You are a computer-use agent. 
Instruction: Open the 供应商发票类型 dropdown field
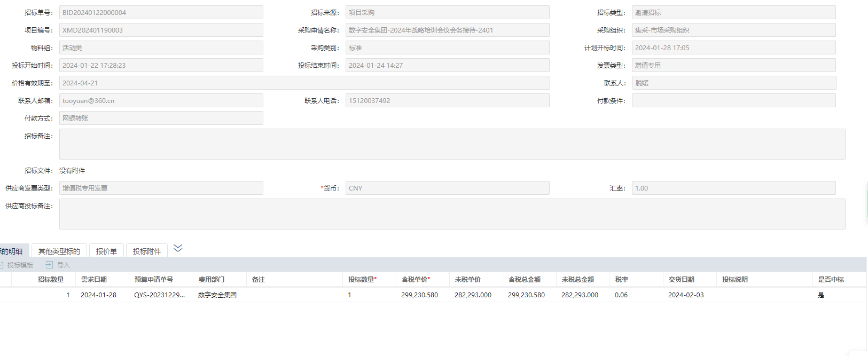(161, 188)
